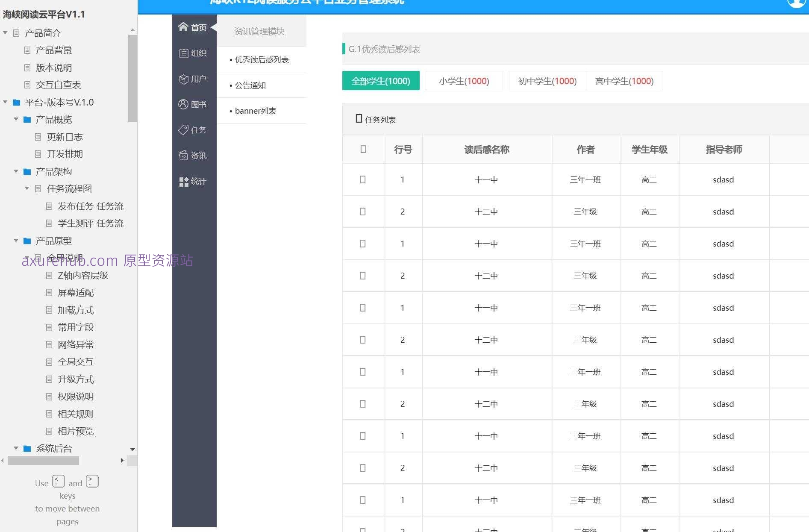Viewport: 809px width, 532px height.
Task: Switch to the 小学生(1000) tab
Action: [464, 81]
